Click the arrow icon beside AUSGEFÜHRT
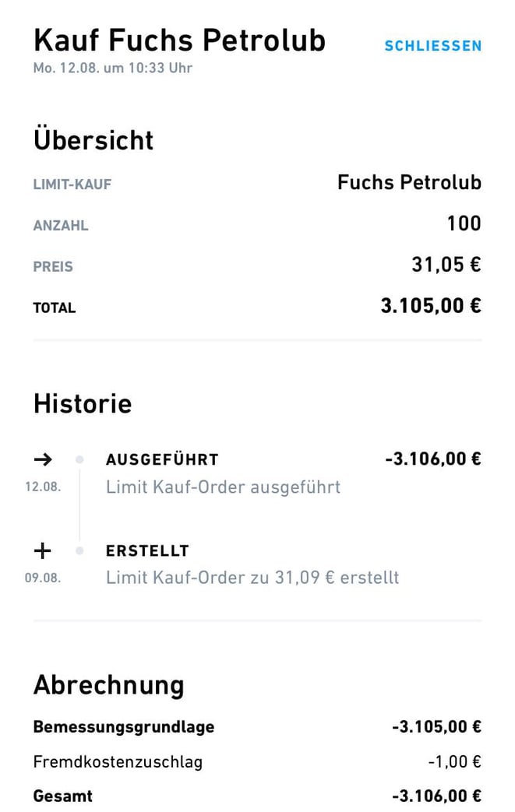The image size is (515, 812). pos(43,459)
